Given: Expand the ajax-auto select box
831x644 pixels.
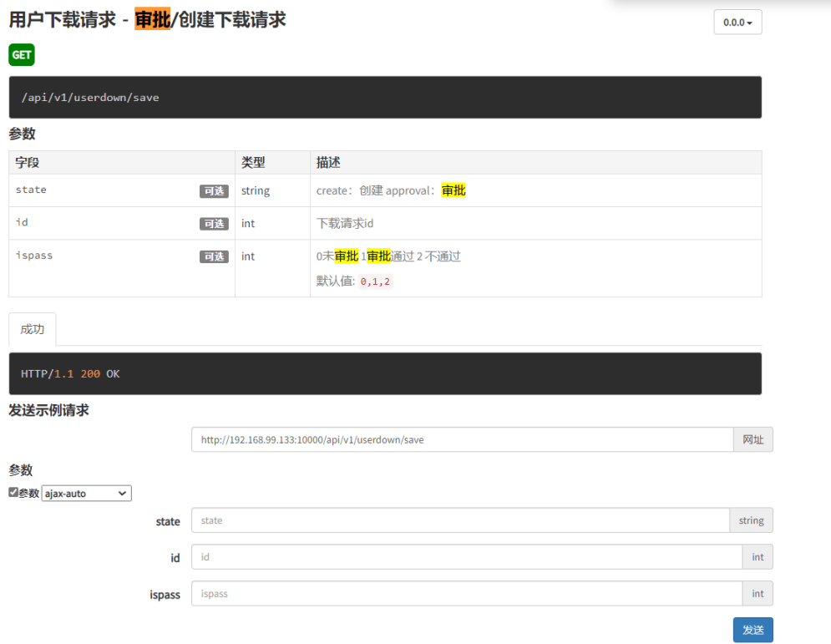Looking at the screenshot, I should coord(87,494).
